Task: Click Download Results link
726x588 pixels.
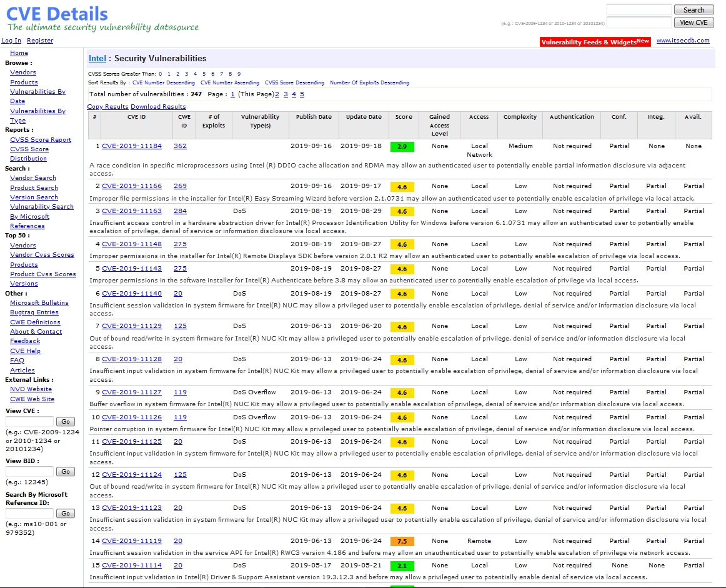Action: tap(158, 106)
